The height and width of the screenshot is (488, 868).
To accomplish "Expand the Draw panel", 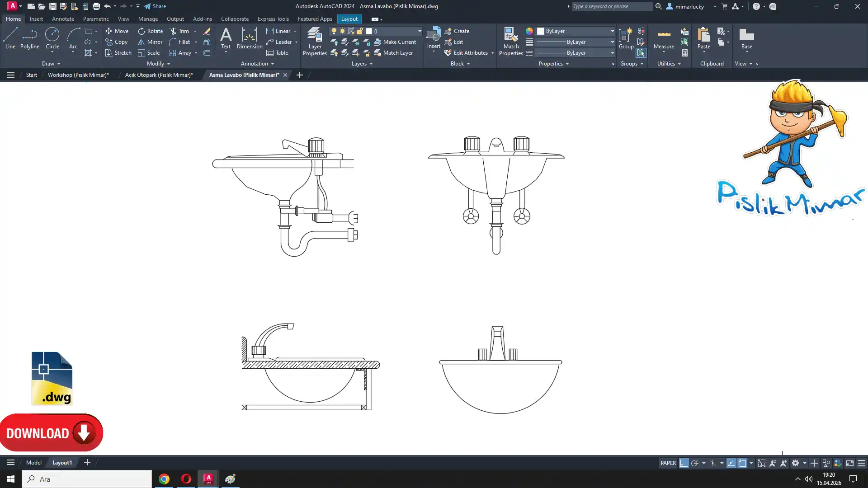I will 51,64.
